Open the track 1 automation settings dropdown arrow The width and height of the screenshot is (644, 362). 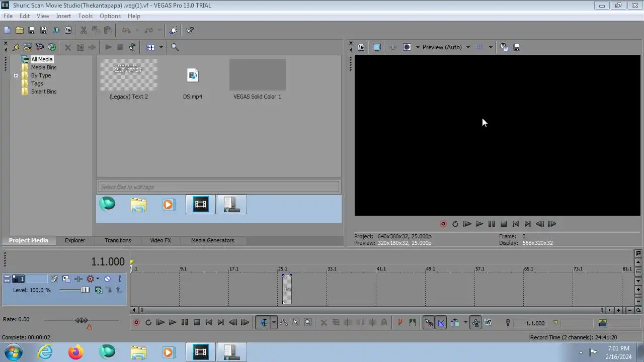(x=98, y=279)
